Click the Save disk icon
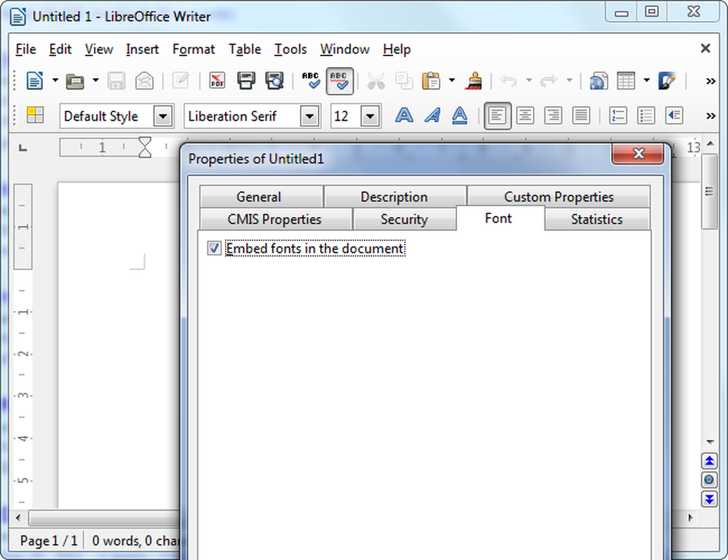728x560 pixels. coord(116,81)
